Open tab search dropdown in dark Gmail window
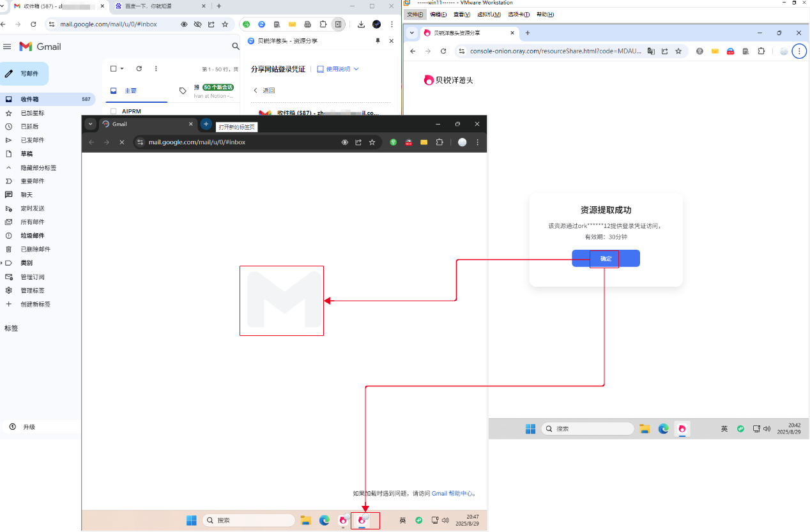This screenshot has height=532, width=810. 90,124
